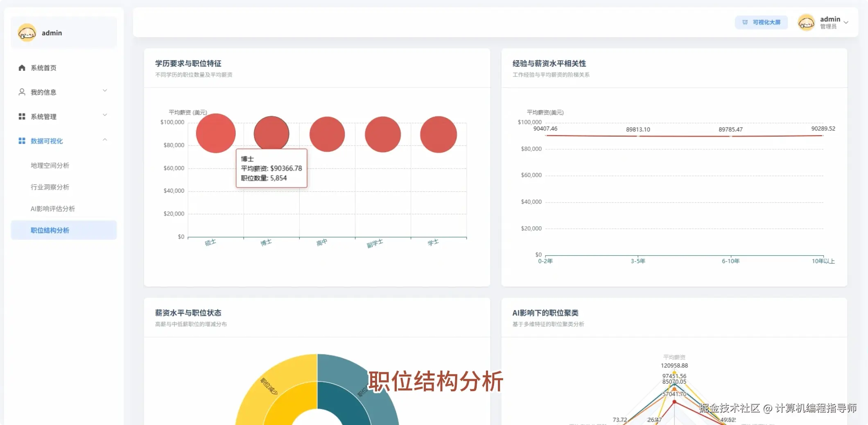
Task: Collapse the 数据可视化 menu chevron
Action: click(x=105, y=140)
